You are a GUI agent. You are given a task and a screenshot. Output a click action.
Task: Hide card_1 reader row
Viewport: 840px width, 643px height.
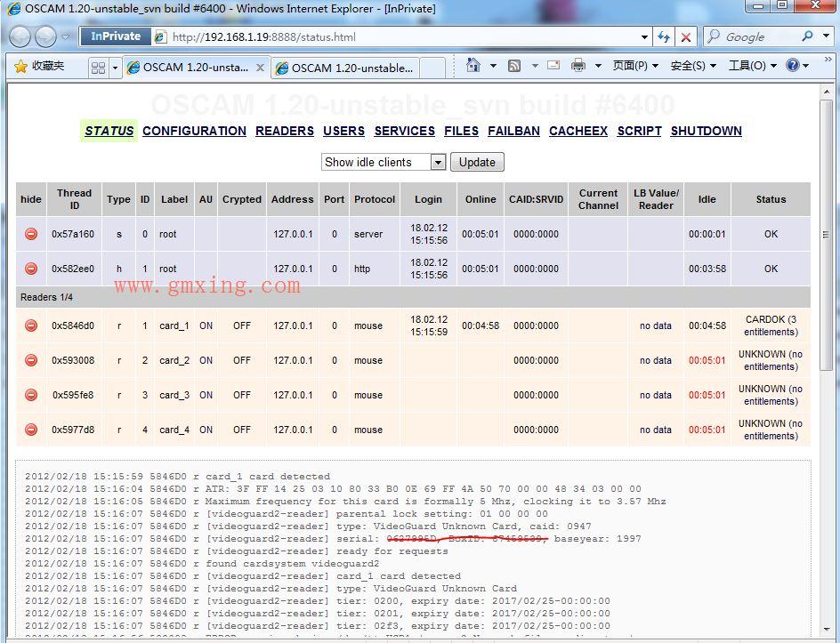pyautogui.click(x=31, y=326)
